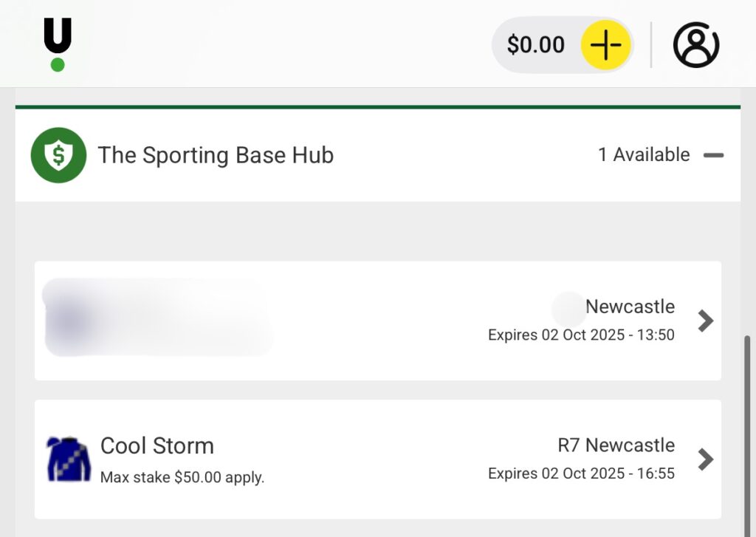Click the Cool Storm jockey silk icon

68,459
